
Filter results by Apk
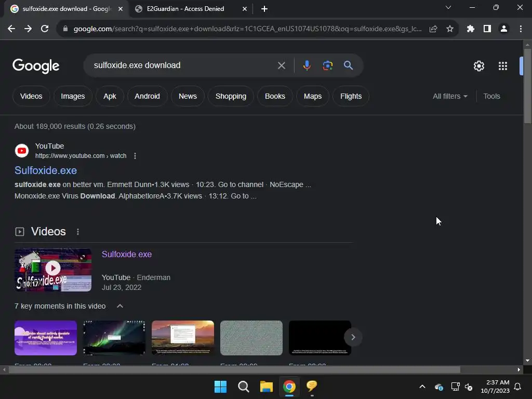coord(110,96)
